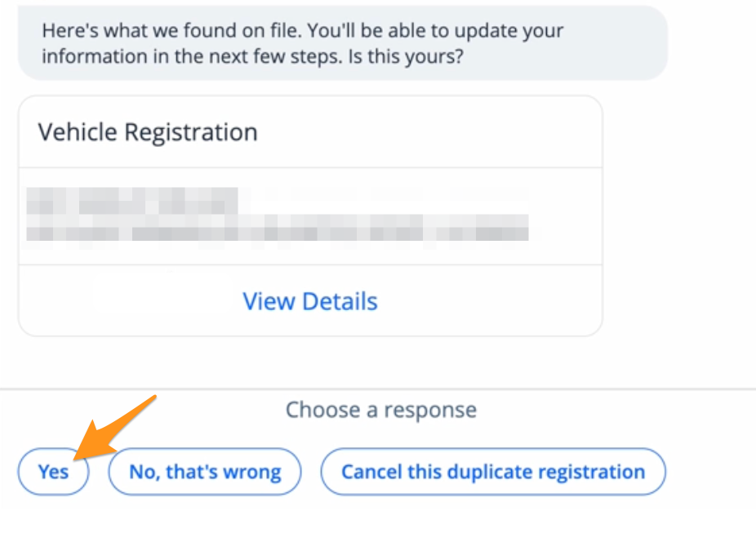Click the first blurred registration line
This screenshot has height=542, width=756.
pos(132,198)
